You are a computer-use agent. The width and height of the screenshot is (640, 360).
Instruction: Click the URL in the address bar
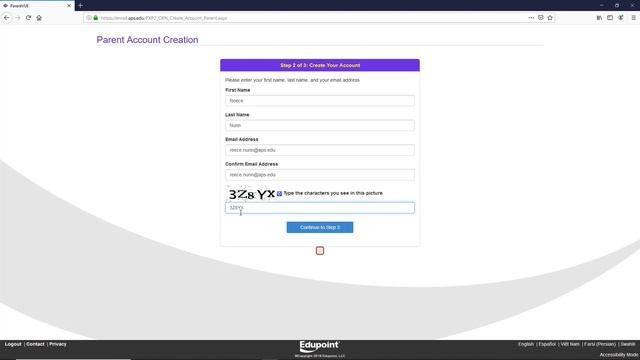(x=164, y=18)
